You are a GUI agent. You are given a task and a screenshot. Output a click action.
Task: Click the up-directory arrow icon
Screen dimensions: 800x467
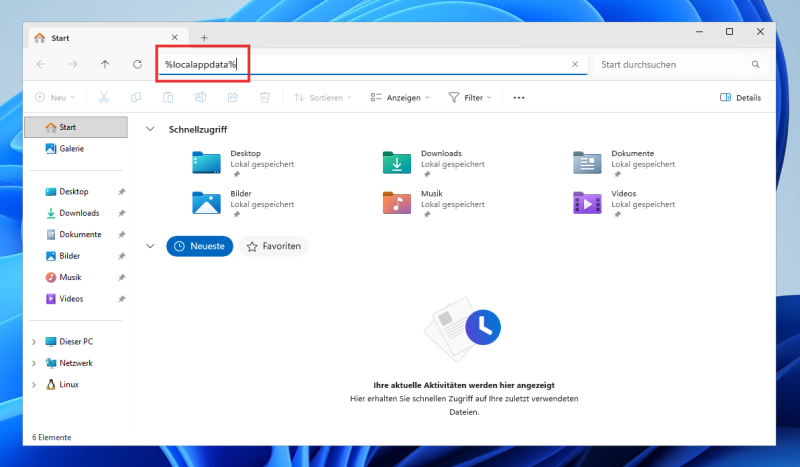[105, 64]
